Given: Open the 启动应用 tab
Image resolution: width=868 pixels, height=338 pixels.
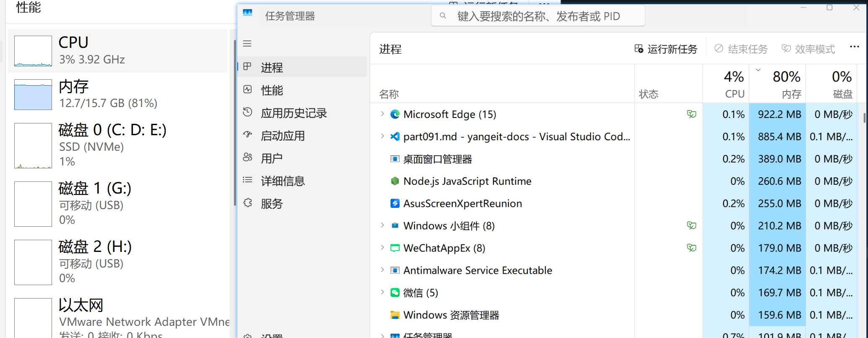Looking at the screenshot, I should [x=302, y=135].
